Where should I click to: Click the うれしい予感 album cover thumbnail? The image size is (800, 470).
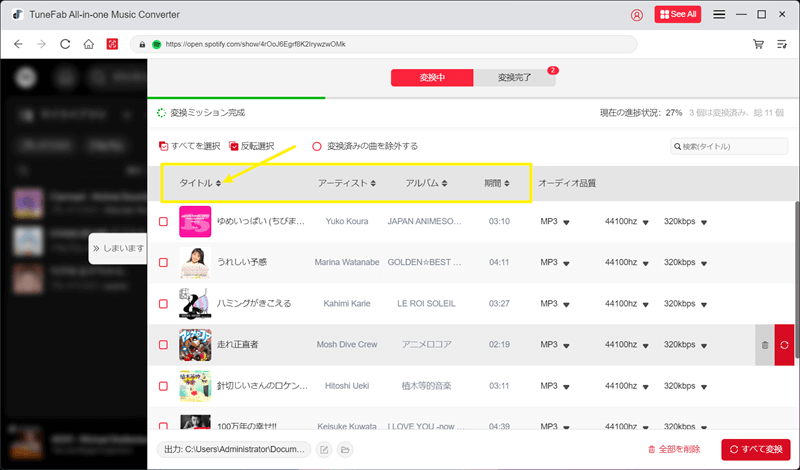click(195, 262)
